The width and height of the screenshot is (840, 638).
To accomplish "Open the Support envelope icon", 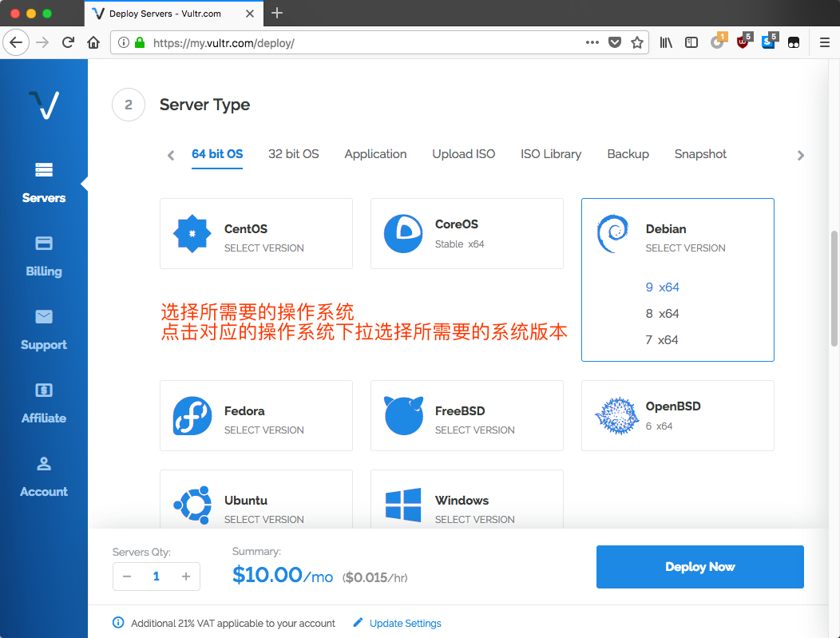I will 44,316.
